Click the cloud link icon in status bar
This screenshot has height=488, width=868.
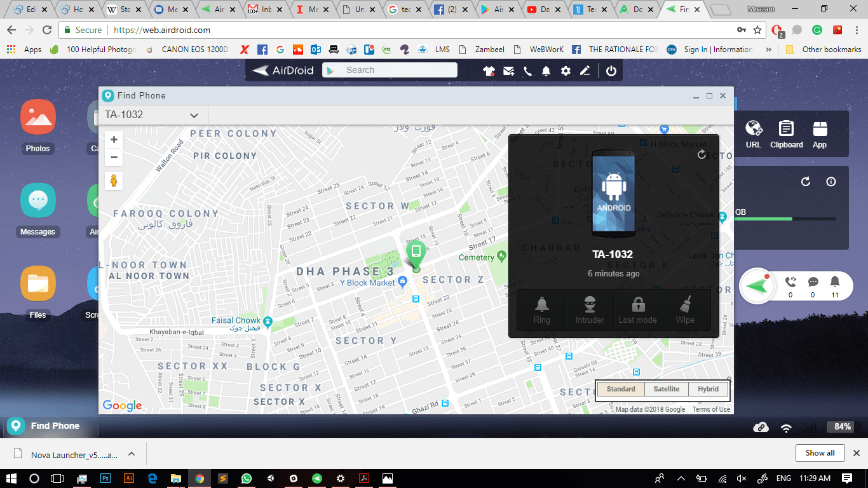[761, 427]
